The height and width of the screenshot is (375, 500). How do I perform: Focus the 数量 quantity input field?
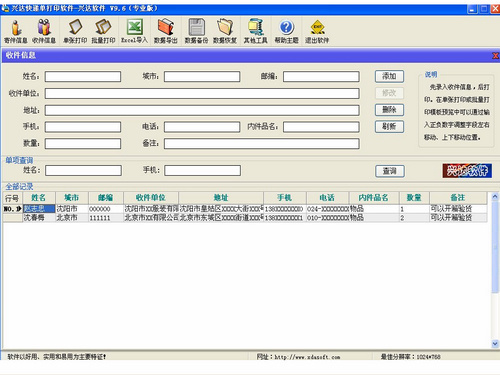click(83, 144)
